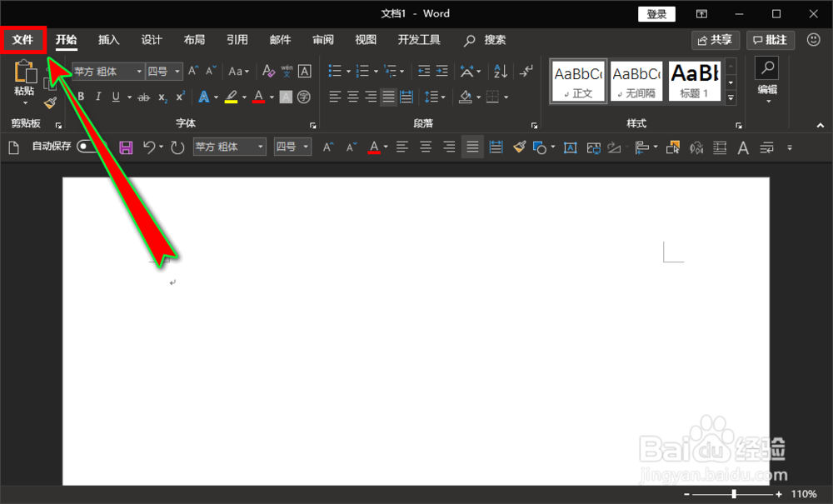This screenshot has width=833, height=504.
Task: Justify text in ribbon paragraph group
Action: [389, 97]
